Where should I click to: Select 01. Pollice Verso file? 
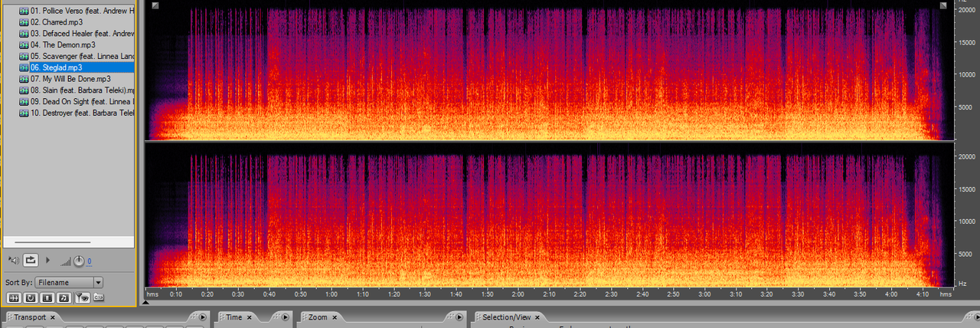tap(82, 11)
